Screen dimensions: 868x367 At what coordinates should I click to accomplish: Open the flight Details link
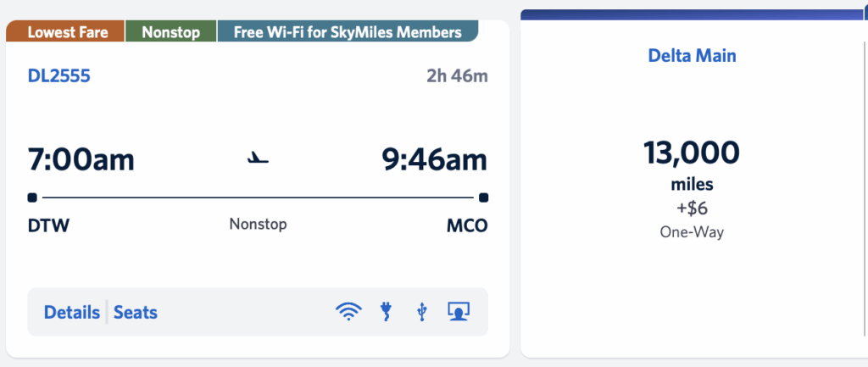(x=72, y=312)
